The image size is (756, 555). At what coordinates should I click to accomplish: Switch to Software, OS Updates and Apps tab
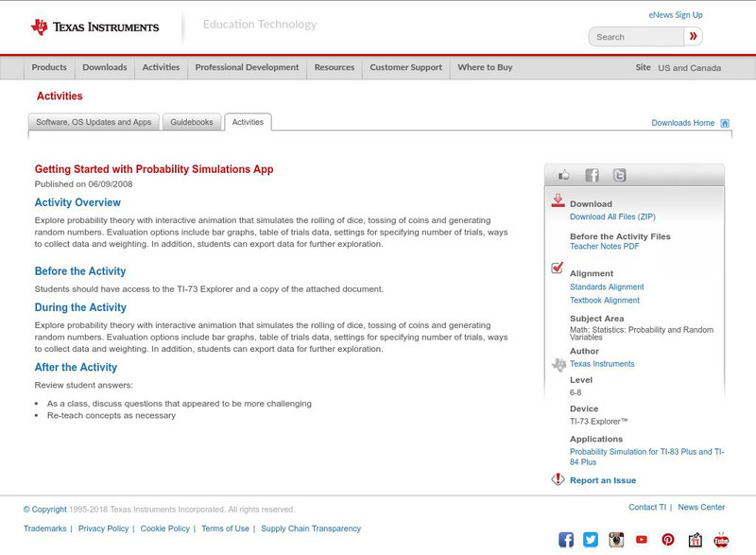point(94,122)
